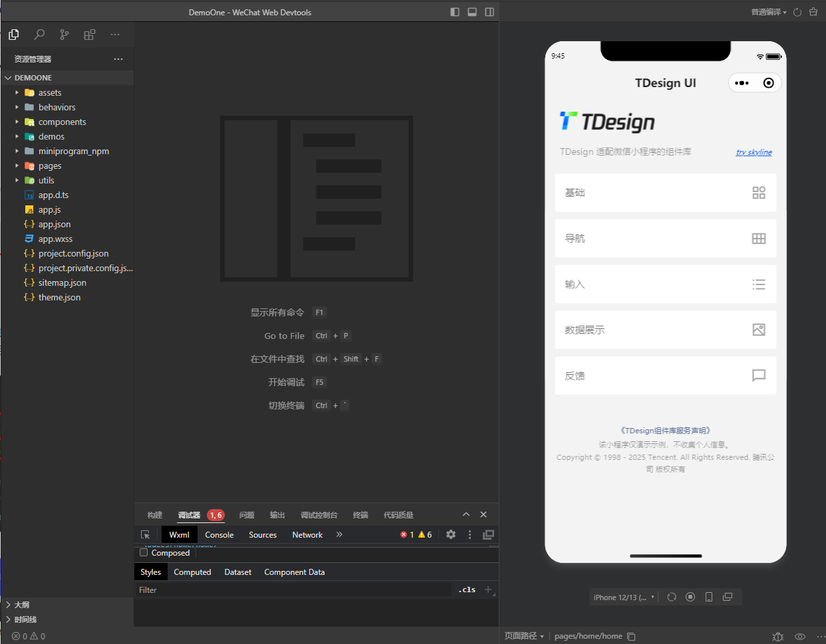
Task: Click simulator refresh icon
Action: click(x=672, y=597)
